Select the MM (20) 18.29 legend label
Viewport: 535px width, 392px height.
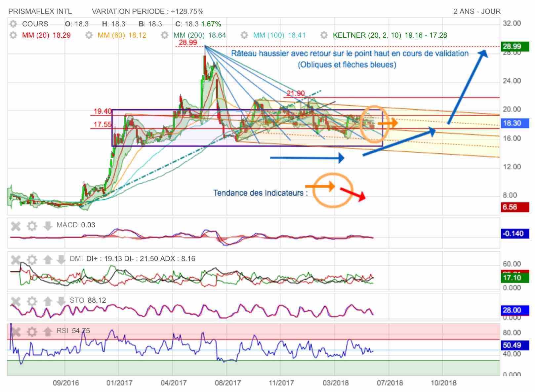coord(46,35)
